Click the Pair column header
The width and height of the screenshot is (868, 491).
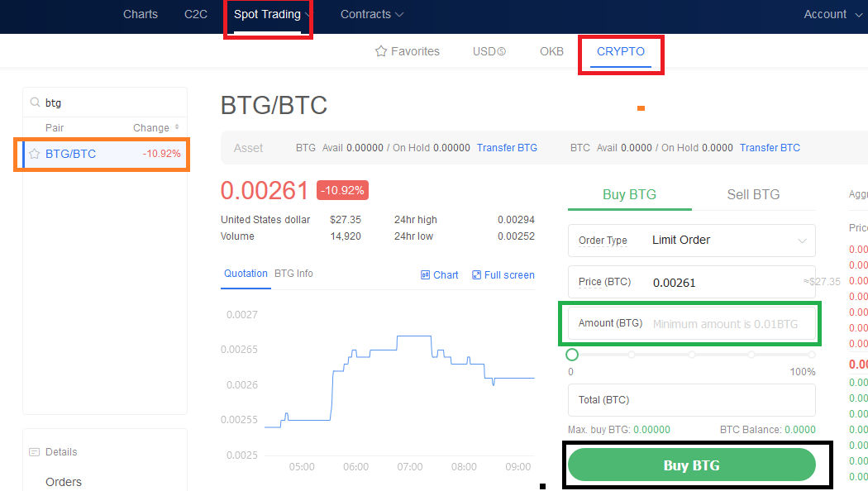point(55,128)
